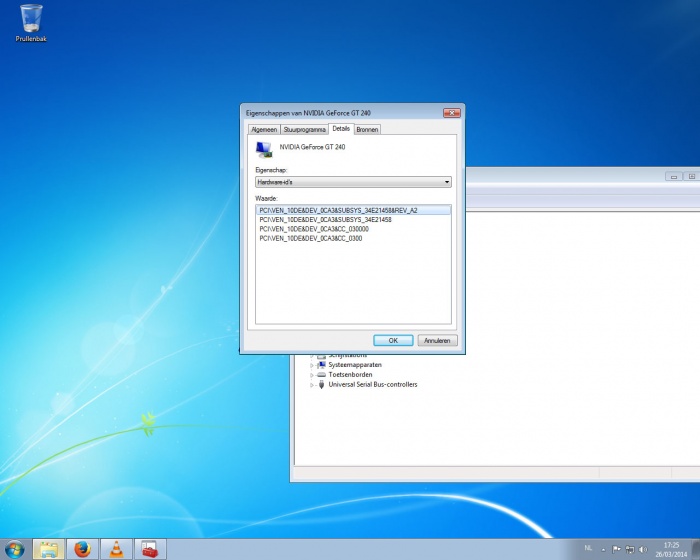Minimize the background Device Manager window
Screen dimensions: 700x560
click(x=674, y=176)
